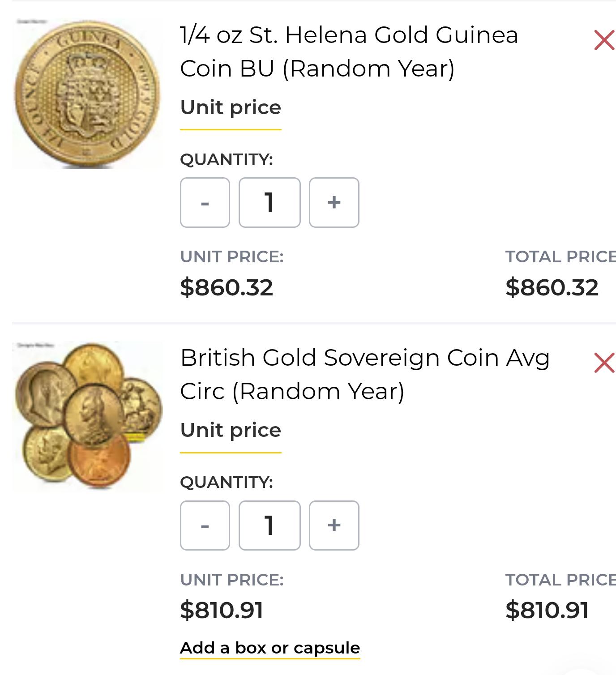Select Unit price tab under St. Helena Guinea
616x675 pixels.
[231, 108]
